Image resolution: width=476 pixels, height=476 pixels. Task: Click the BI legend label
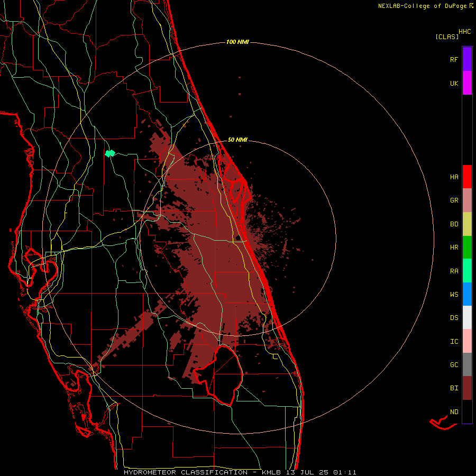pos(454,388)
